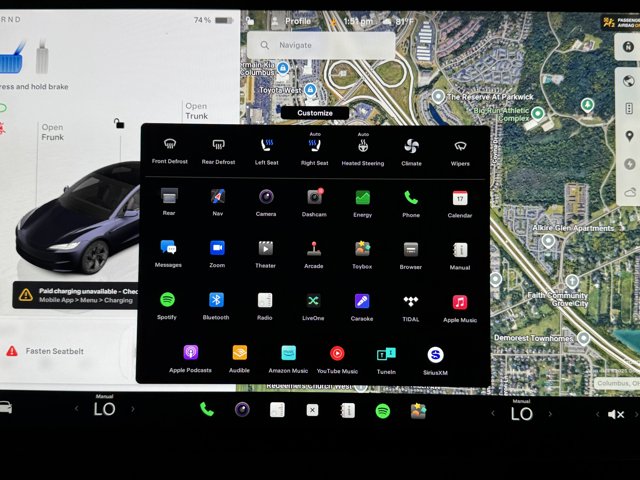Open the Toybox app in launcher

[362, 256]
